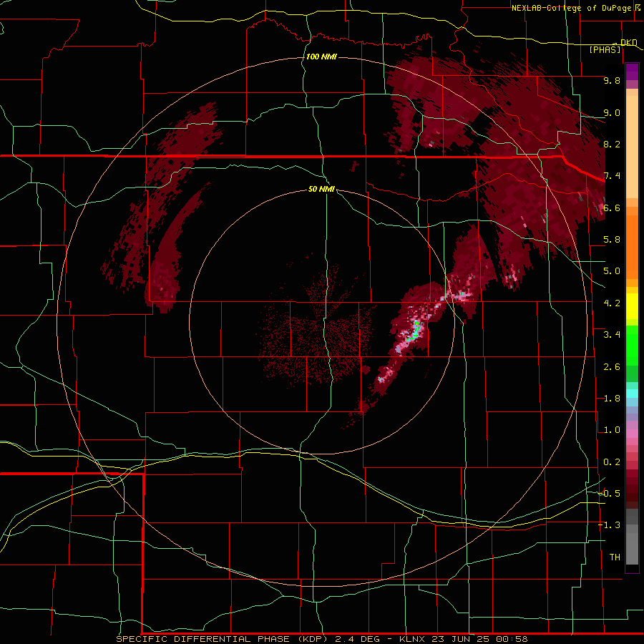
Task: Click the 2.6 value on the color scale
Action: 612,367
